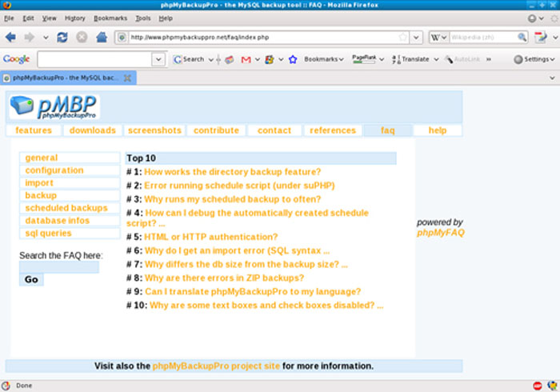The height and width of the screenshot is (392, 560).
Task: Bookmark this page with the star icon
Action: (x=403, y=37)
